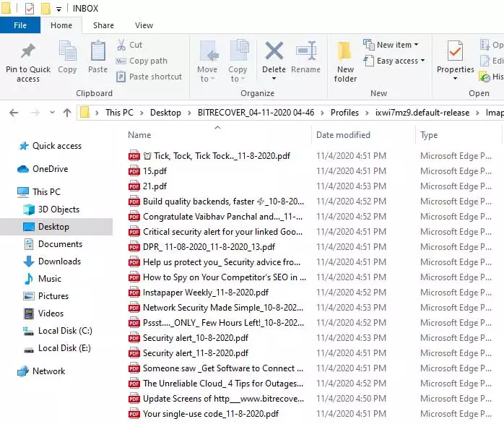
Task: Click the Pin to Quick access icon
Action: click(28, 52)
